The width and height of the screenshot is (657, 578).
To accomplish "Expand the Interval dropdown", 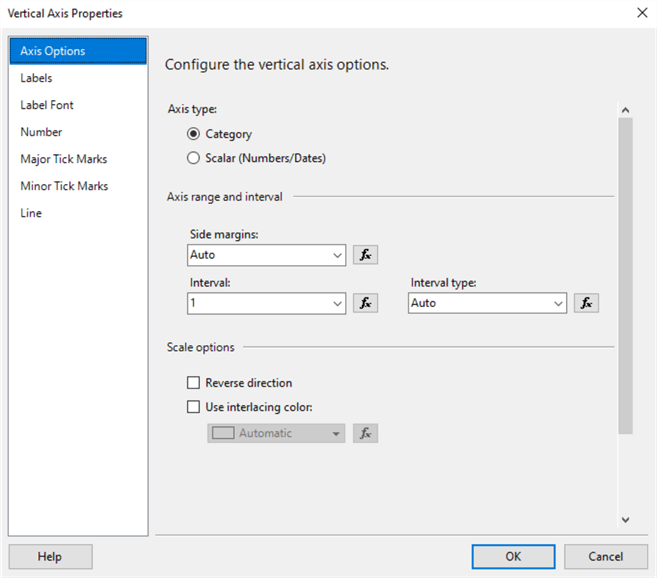I will pyautogui.click(x=337, y=303).
